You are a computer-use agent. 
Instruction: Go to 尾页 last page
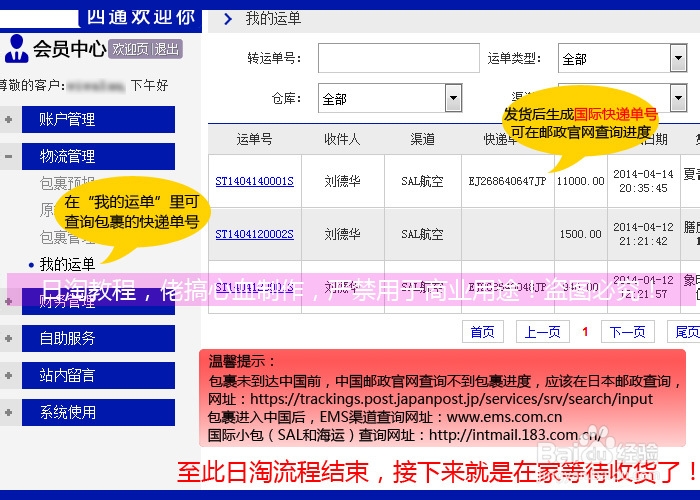tap(685, 332)
